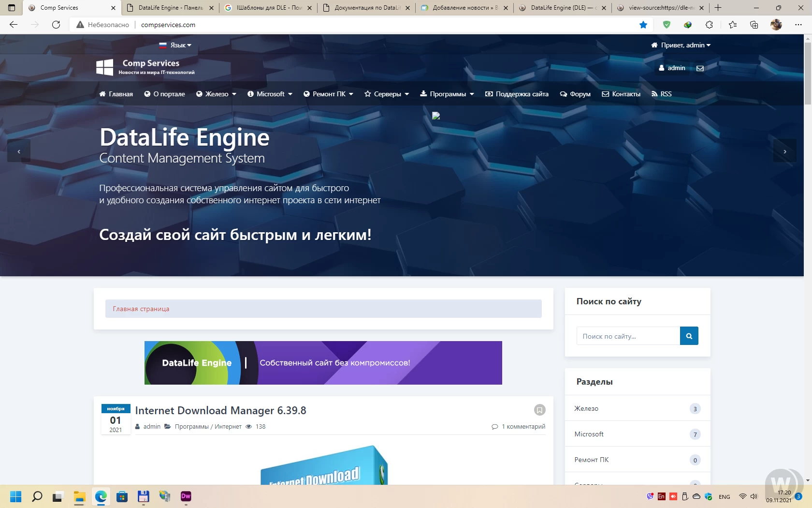The height and width of the screenshot is (508, 812).
Task: Click the browser profile avatar
Action: (776, 25)
